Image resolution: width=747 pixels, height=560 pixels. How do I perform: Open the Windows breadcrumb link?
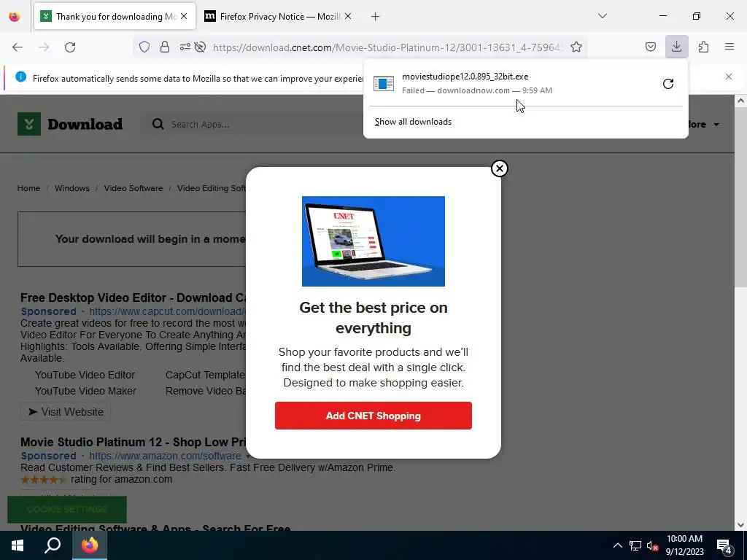point(72,188)
